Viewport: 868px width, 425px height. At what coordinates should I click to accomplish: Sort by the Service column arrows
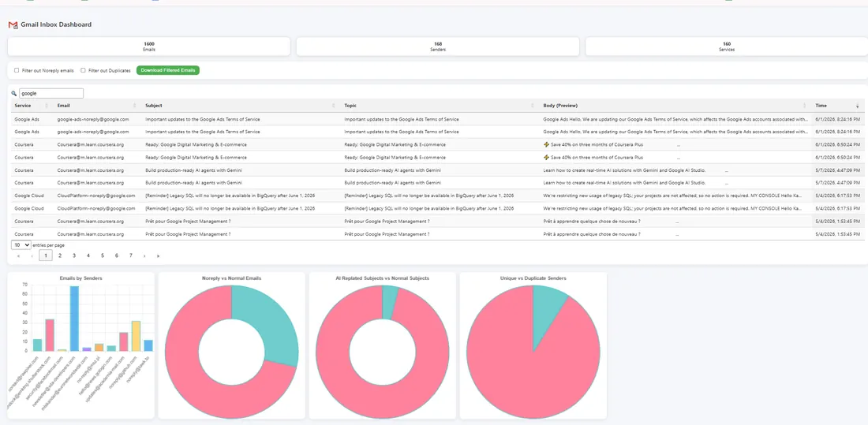[47, 105]
